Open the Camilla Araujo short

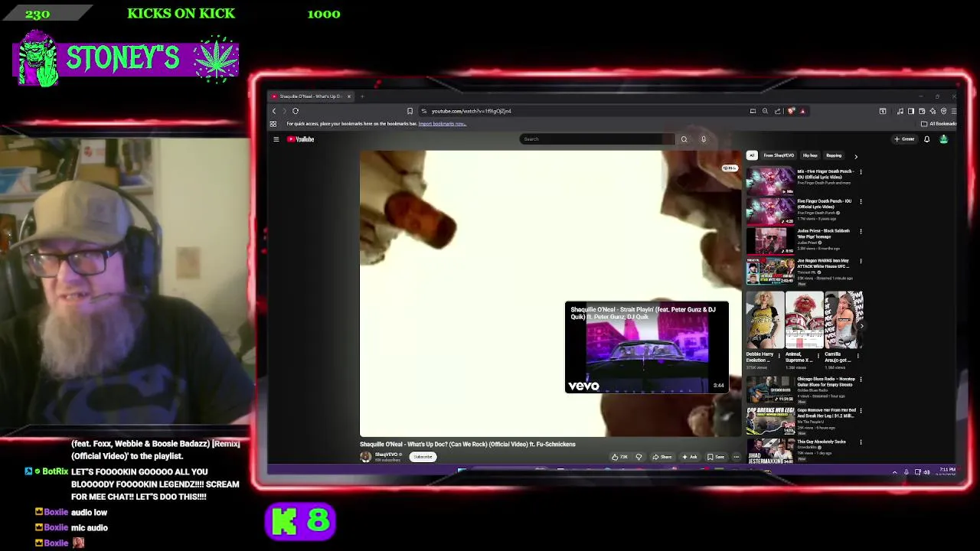(x=843, y=320)
